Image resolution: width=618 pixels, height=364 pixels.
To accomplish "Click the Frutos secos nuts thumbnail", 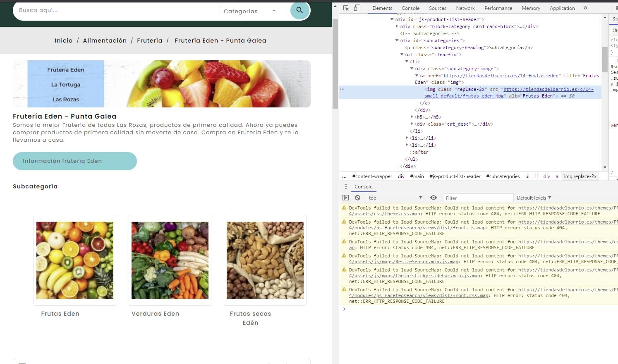I will tap(265, 260).
